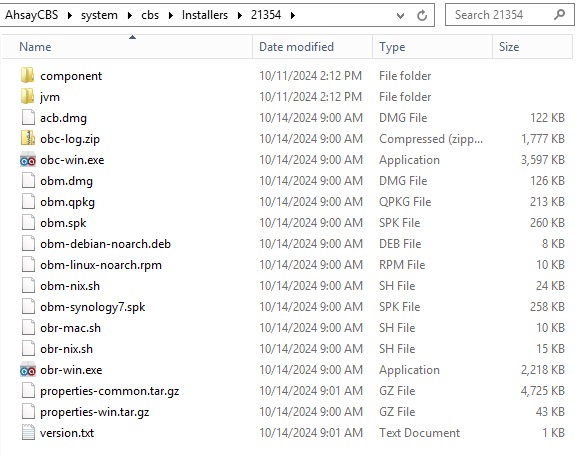
Task: Expand the arrow after Installers breadcrumb
Action: 240,16
